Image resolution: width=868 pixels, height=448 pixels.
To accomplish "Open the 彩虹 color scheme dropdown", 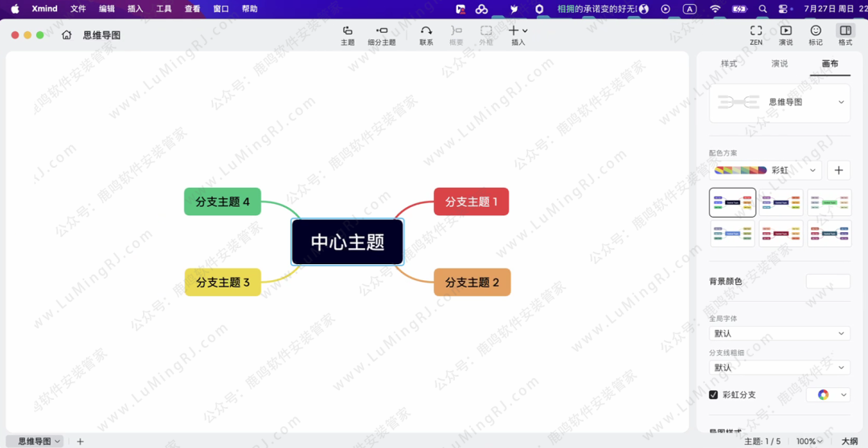I will pos(766,170).
